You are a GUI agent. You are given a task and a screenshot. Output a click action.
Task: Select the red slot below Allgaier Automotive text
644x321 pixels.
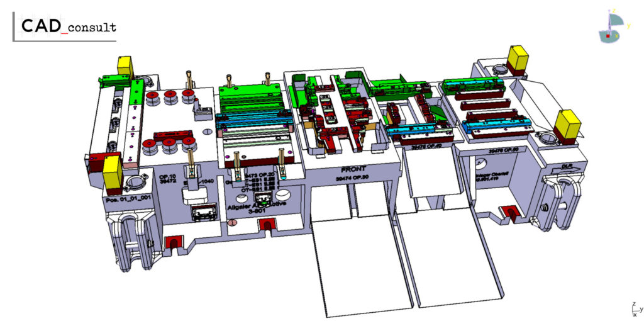pyautogui.click(x=266, y=225)
